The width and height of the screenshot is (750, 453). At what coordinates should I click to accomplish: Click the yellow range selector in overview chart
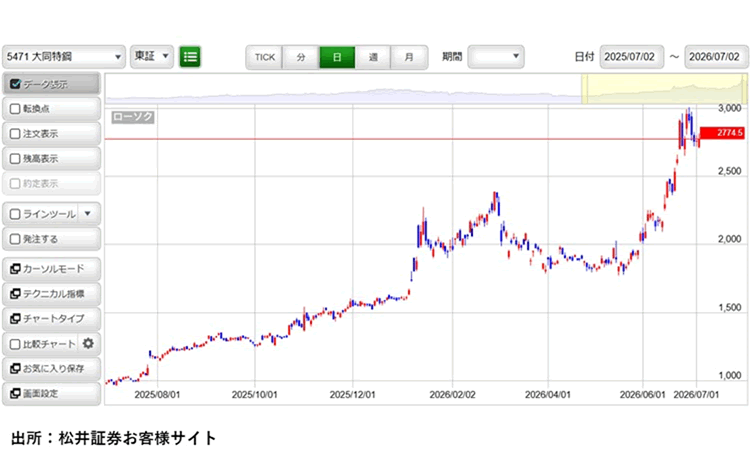[664, 89]
